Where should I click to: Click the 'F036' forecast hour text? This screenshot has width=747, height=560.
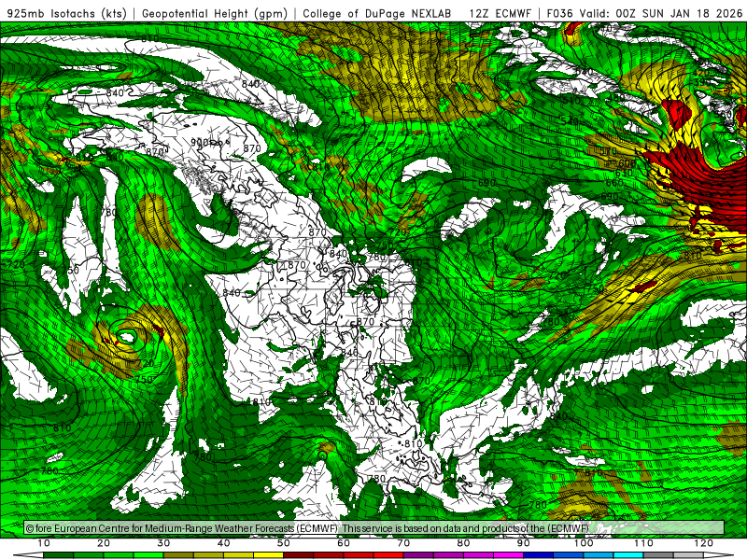coord(559,13)
